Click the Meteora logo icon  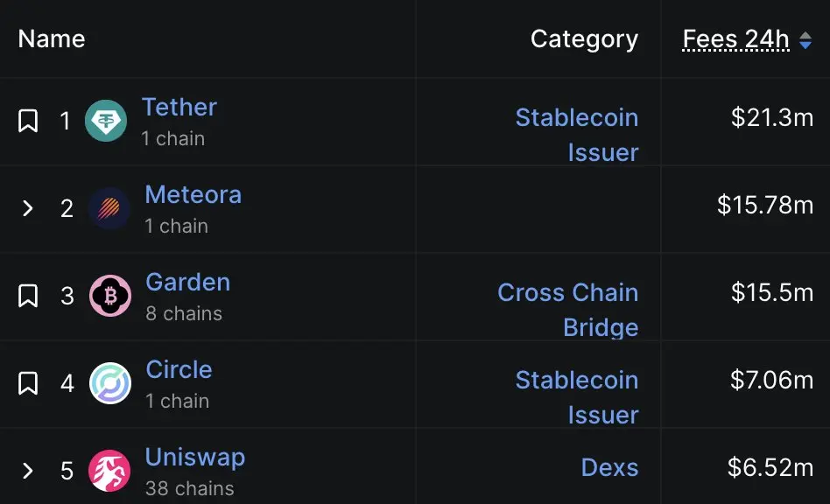point(109,208)
